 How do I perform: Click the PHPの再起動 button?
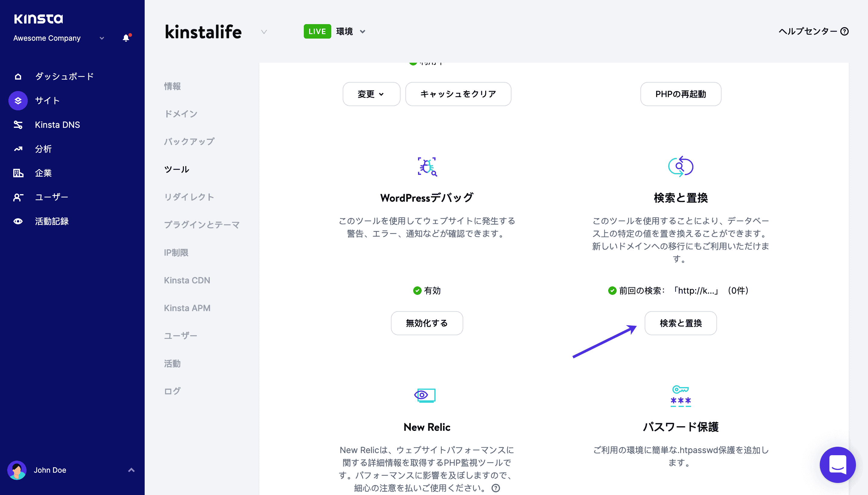[680, 94]
